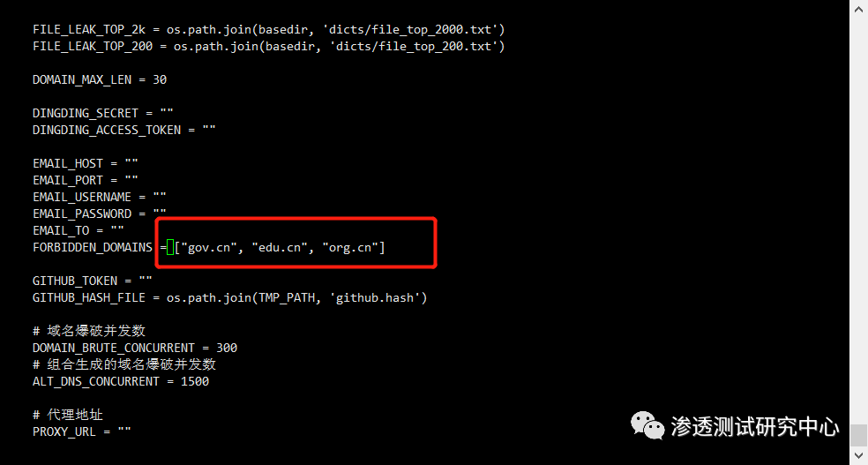The image size is (868, 465).
Task: Place cursor on FORBIDDEN_DOMAINS variable name
Action: click(93, 247)
